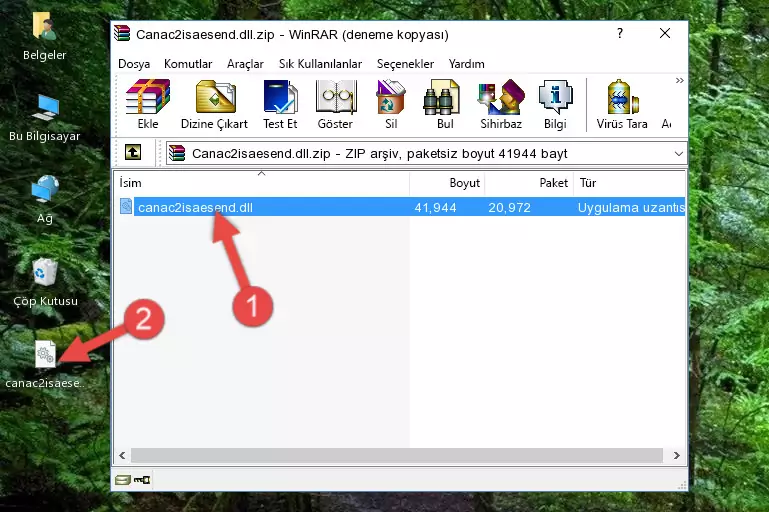
Task: Open the Araçlar menu
Action: pyautogui.click(x=245, y=64)
